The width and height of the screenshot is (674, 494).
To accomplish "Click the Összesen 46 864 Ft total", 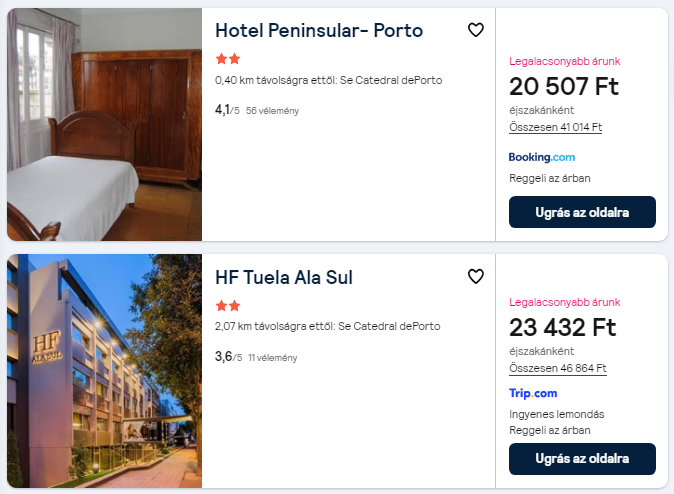I will point(557,368).
